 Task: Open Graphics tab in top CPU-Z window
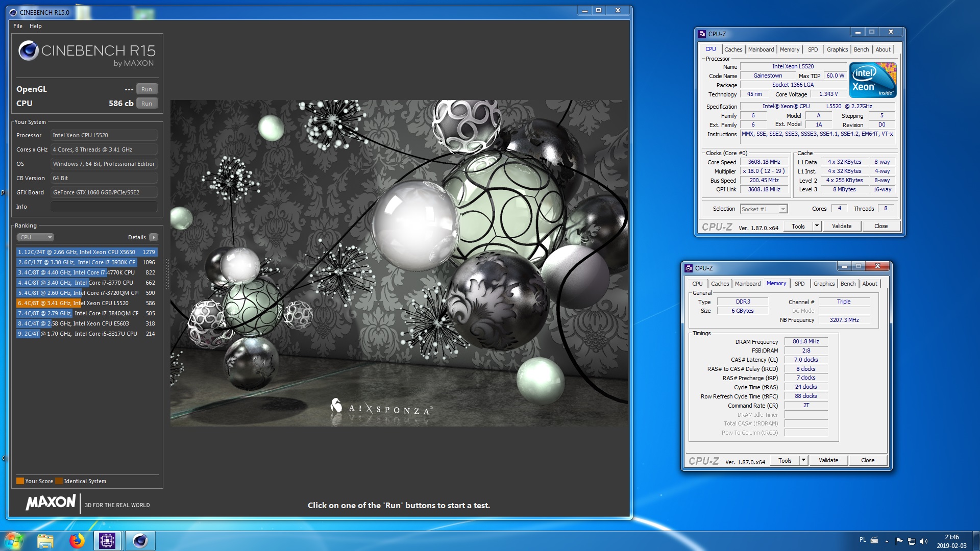(x=837, y=49)
